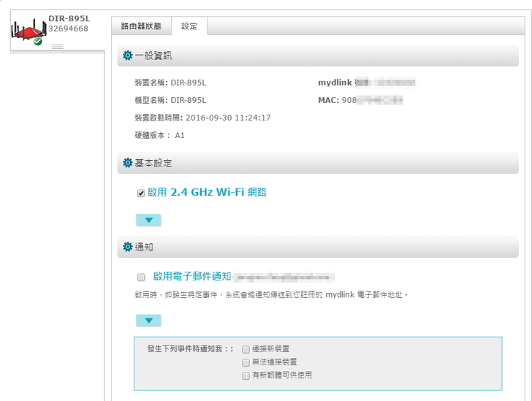The image size is (532, 401).
Task: Check the 有新韌體可供使用 notification option
Action: pyautogui.click(x=246, y=375)
